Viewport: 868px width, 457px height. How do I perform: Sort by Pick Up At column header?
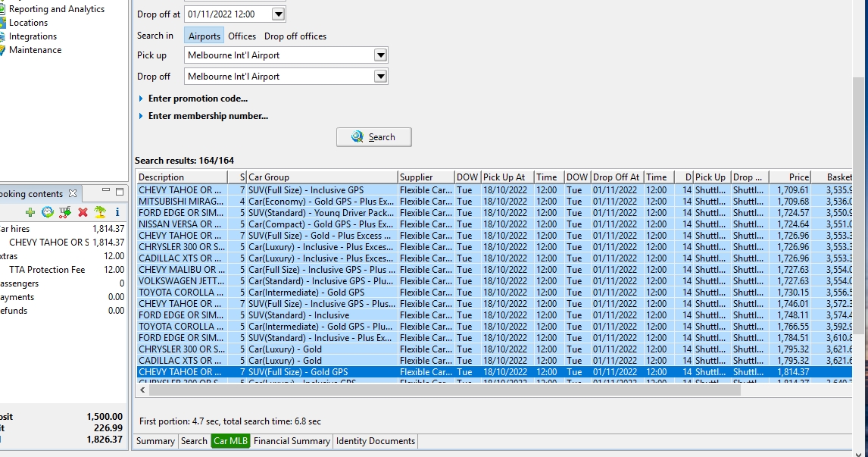pos(507,177)
